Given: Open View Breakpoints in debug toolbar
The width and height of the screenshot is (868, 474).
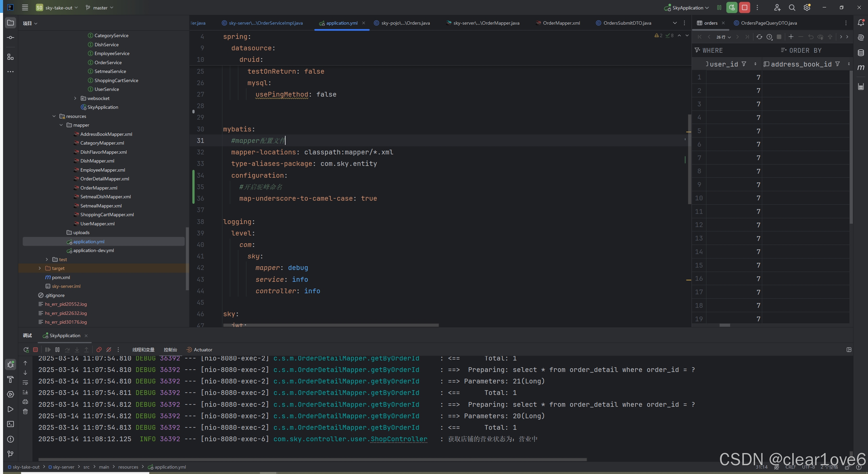Looking at the screenshot, I should pyautogui.click(x=99, y=350).
